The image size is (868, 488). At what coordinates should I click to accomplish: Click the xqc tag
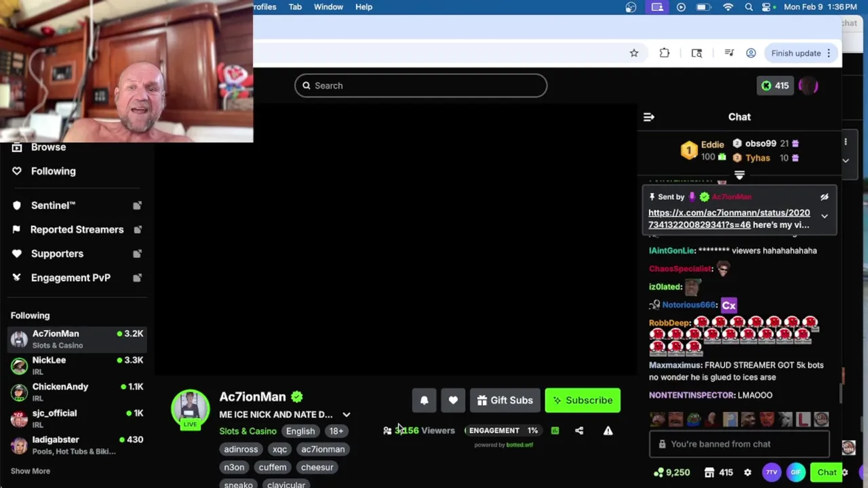click(x=279, y=449)
